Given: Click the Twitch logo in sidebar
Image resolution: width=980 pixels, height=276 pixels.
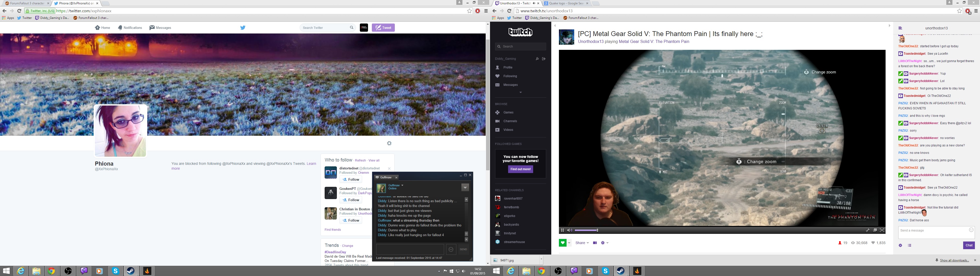Looking at the screenshot, I should (520, 32).
